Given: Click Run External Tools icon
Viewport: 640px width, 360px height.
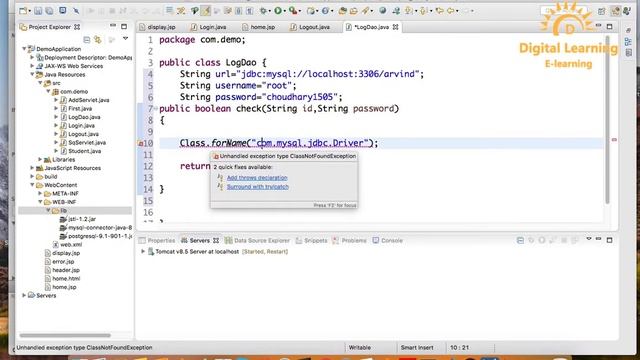Looking at the screenshot, I should pos(293,11).
